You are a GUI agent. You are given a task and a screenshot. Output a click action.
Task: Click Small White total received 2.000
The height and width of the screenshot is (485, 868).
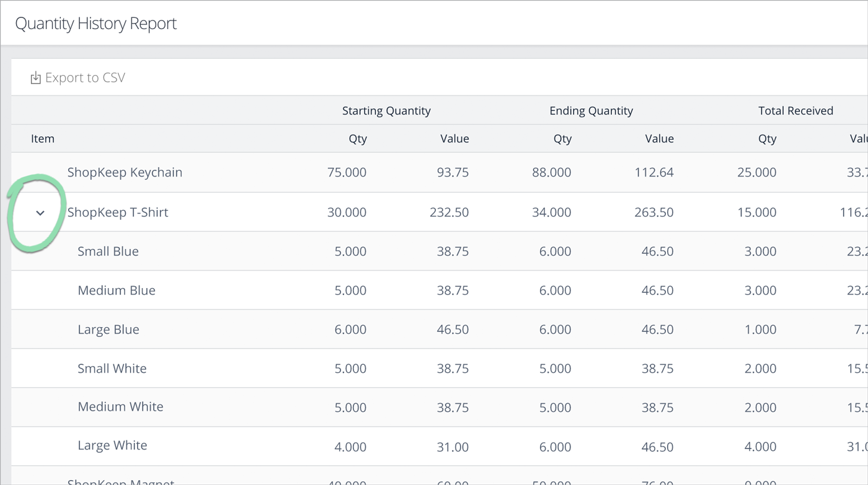tap(760, 369)
